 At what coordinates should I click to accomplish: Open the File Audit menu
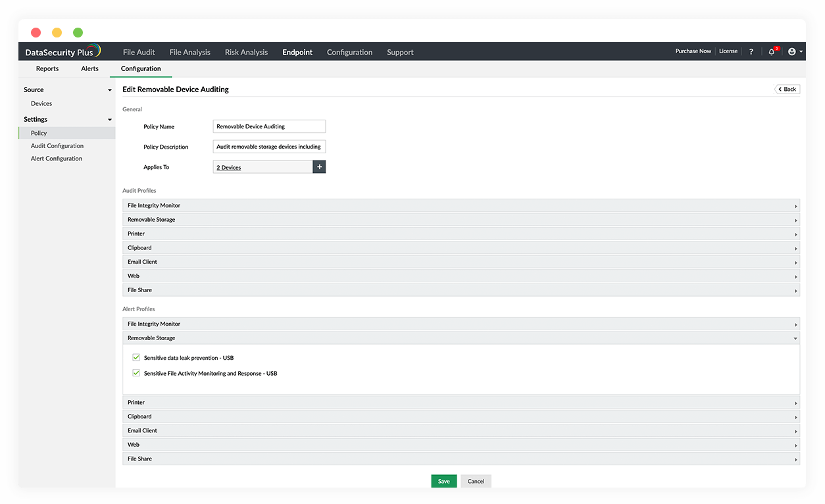pyautogui.click(x=139, y=52)
